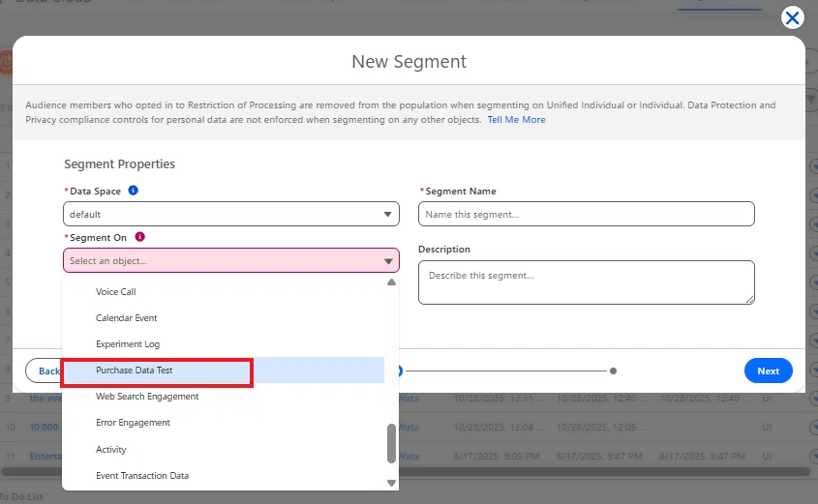Choose Web Search Engagement option

pos(224,396)
